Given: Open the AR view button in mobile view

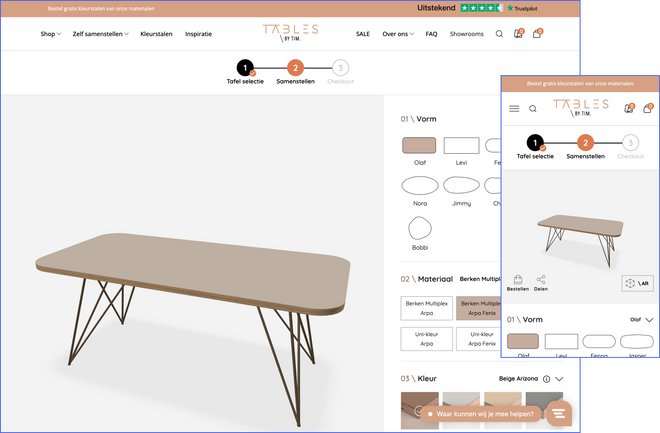Looking at the screenshot, I should [x=637, y=283].
